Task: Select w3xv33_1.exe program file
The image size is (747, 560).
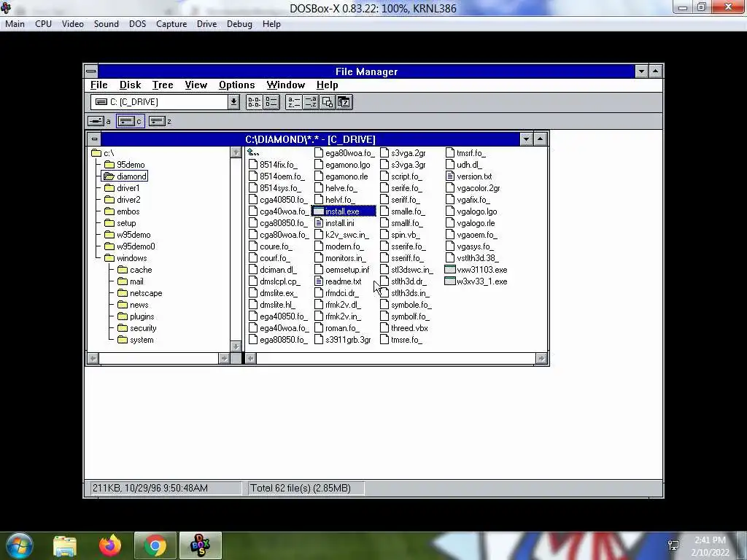Action: (x=476, y=281)
